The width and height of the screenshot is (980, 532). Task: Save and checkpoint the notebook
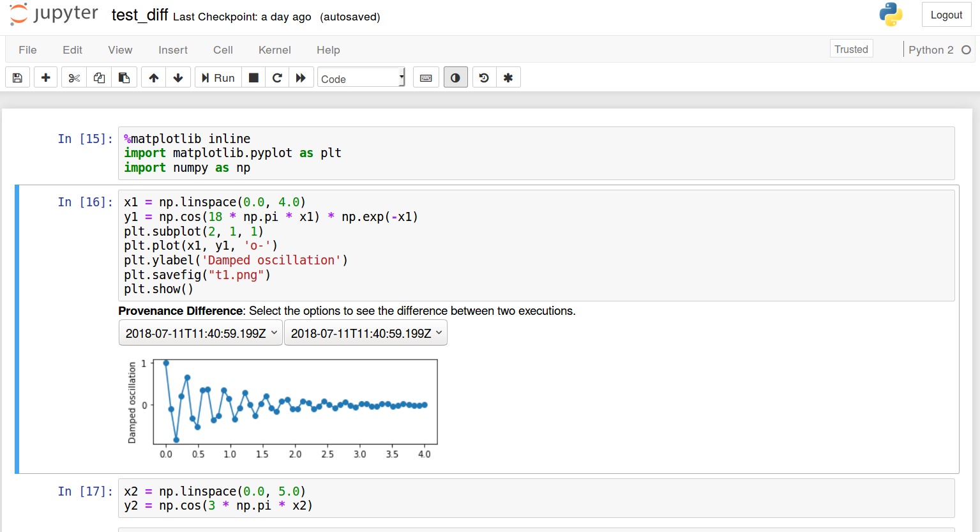click(18, 78)
